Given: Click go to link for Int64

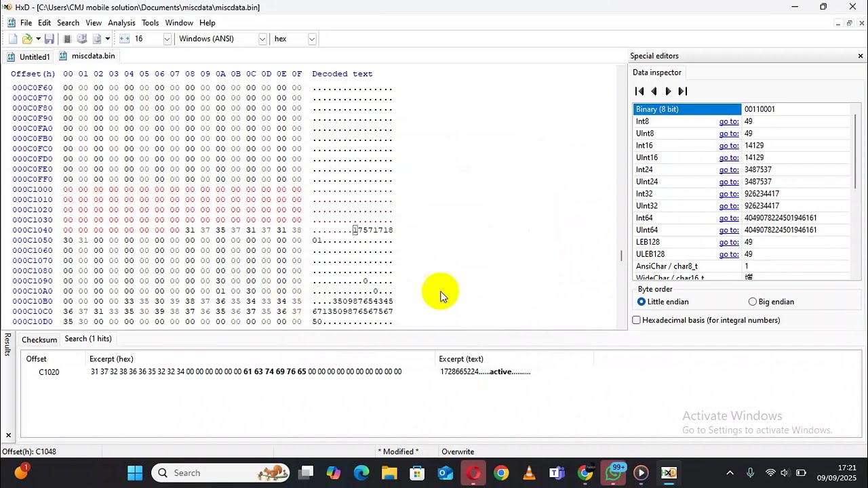Looking at the screenshot, I should (x=729, y=218).
